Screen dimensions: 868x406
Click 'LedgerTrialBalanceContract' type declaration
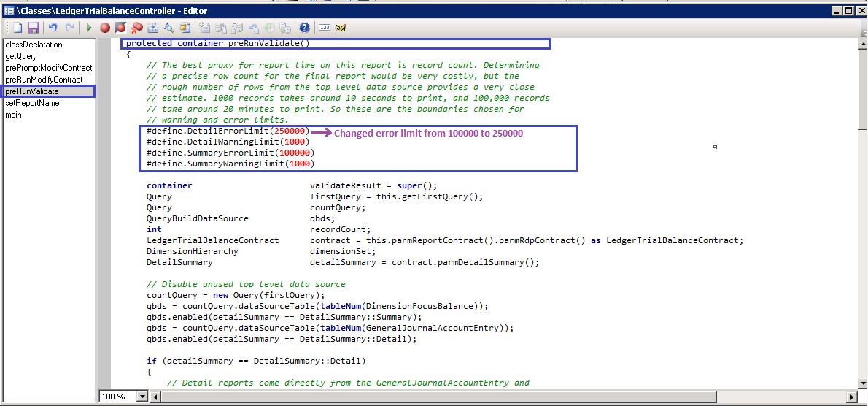(212, 240)
